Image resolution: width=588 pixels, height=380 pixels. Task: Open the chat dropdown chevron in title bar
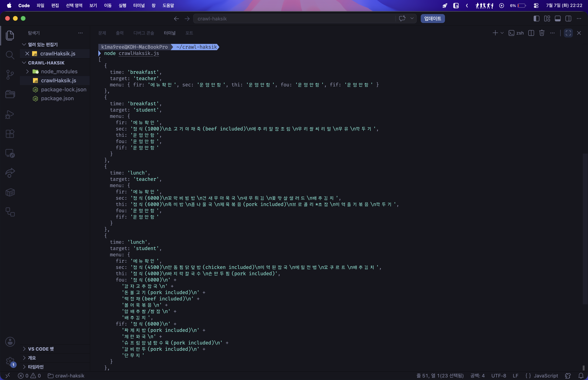click(x=412, y=19)
